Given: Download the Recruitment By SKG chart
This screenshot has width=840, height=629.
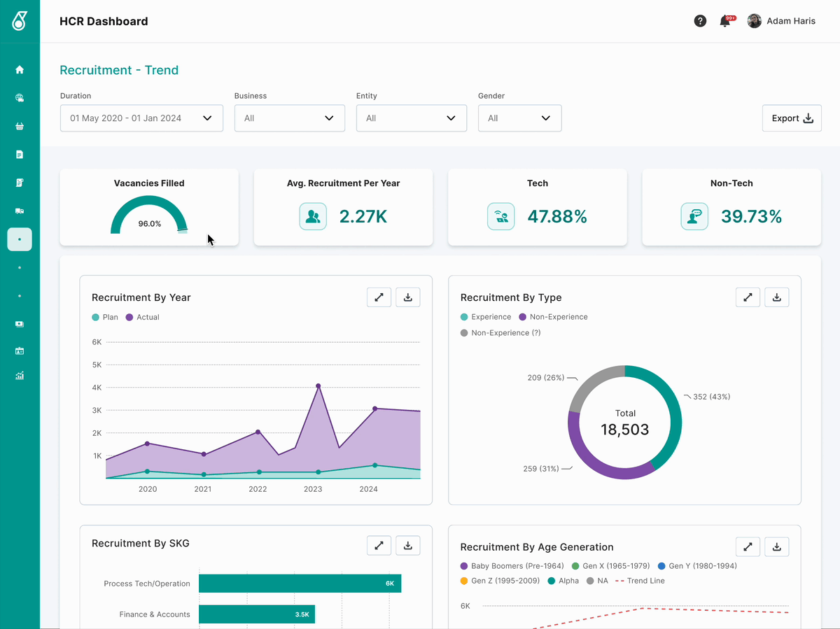Looking at the screenshot, I should coord(407,545).
